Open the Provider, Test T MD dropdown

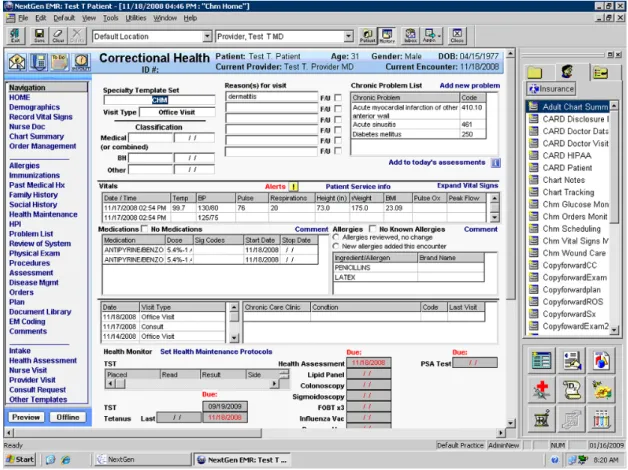tap(348, 36)
